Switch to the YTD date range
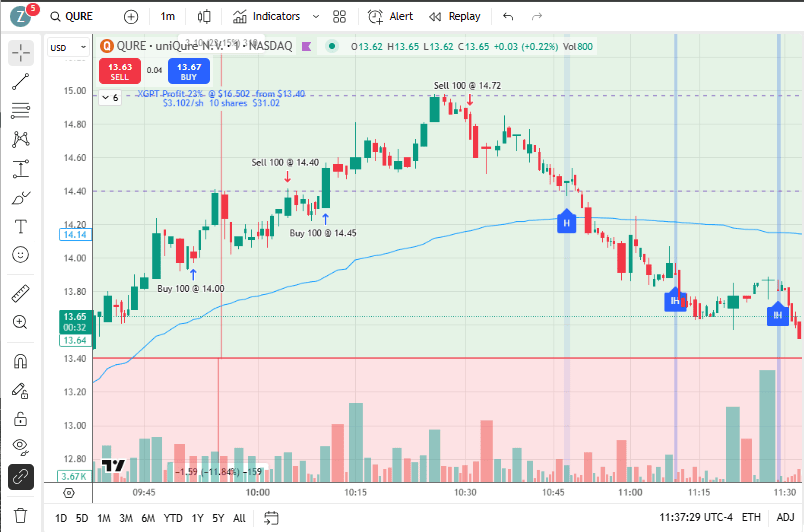 173,518
